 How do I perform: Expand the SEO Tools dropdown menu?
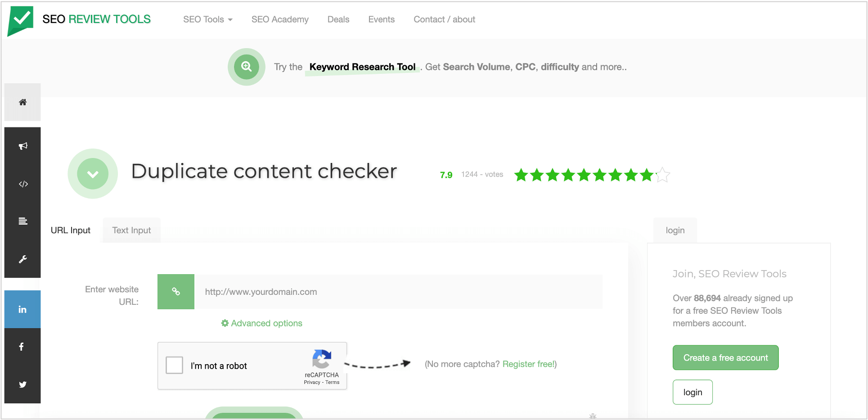pyautogui.click(x=208, y=19)
